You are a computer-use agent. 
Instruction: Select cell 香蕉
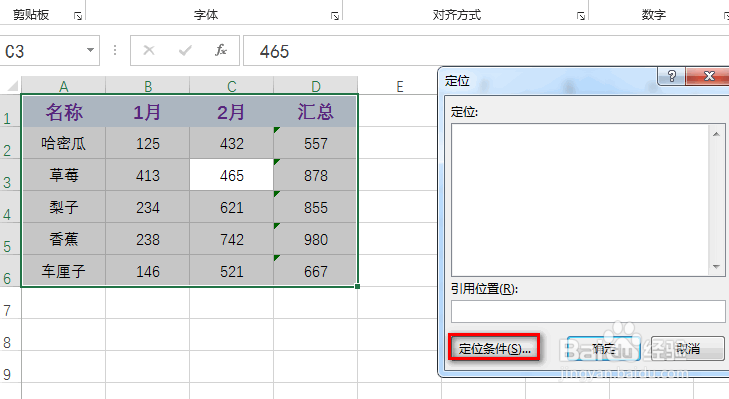[x=64, y=239]
